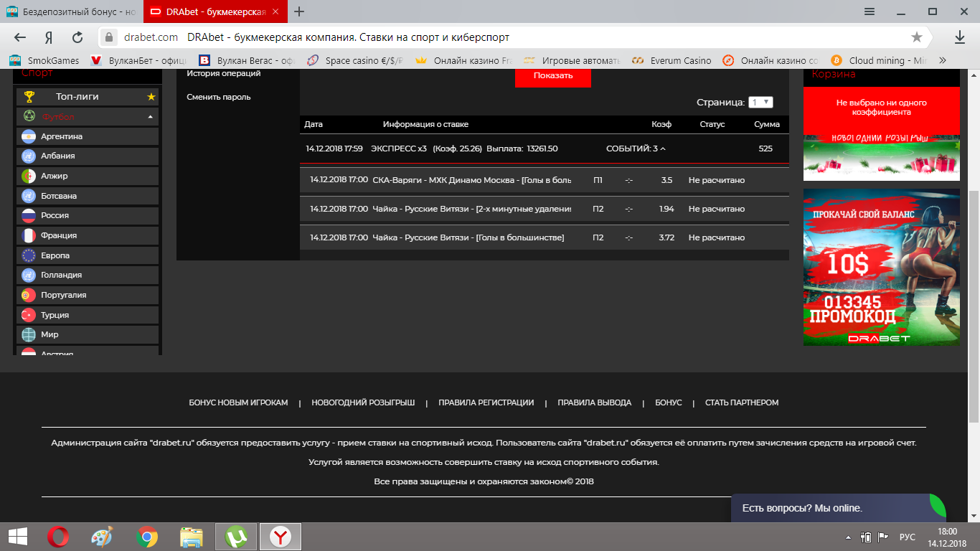The image size is (980, 551).
Task: Click the padlock site security icon
Action: point(109,37)
